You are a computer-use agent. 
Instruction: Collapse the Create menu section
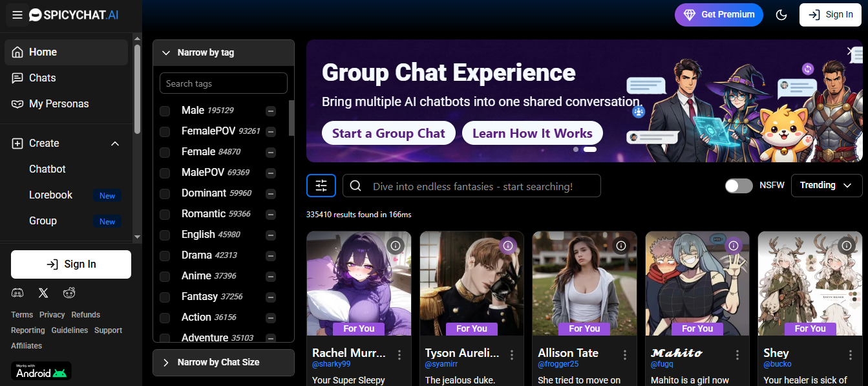(115, 144)
